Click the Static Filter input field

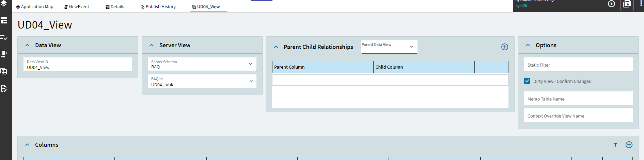click(578, 65)
